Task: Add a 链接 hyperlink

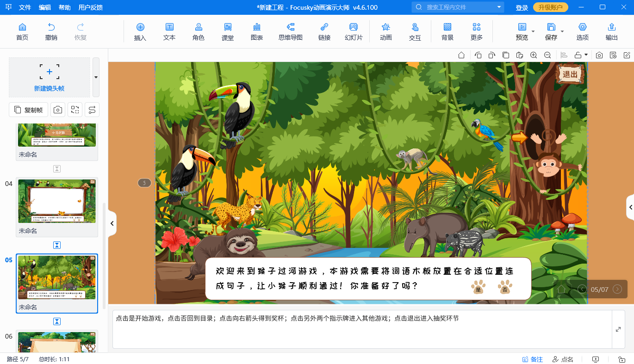Action: tap(324, 31)
